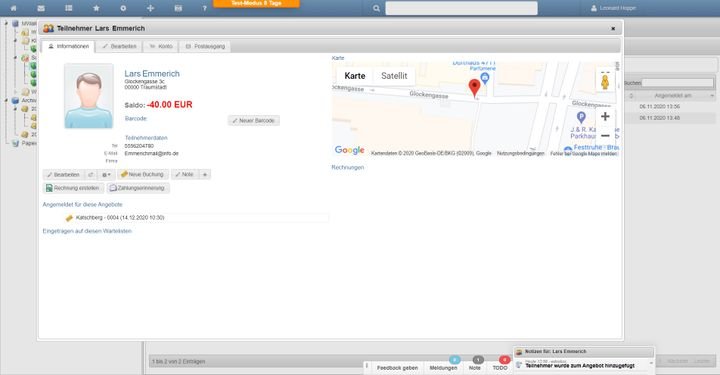Switch map to Satellit view
The height and width of the screenshot is (375, 720).
pyautogui.click(x=394, y=76)
